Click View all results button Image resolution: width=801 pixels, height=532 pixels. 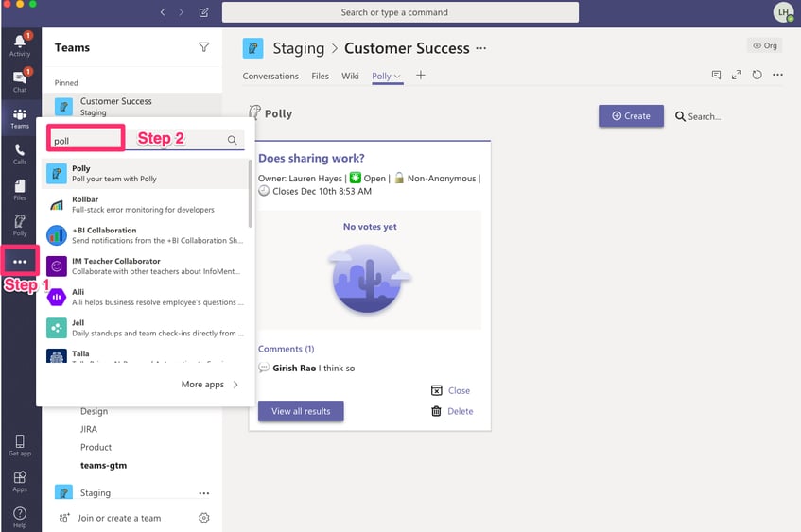301,411
